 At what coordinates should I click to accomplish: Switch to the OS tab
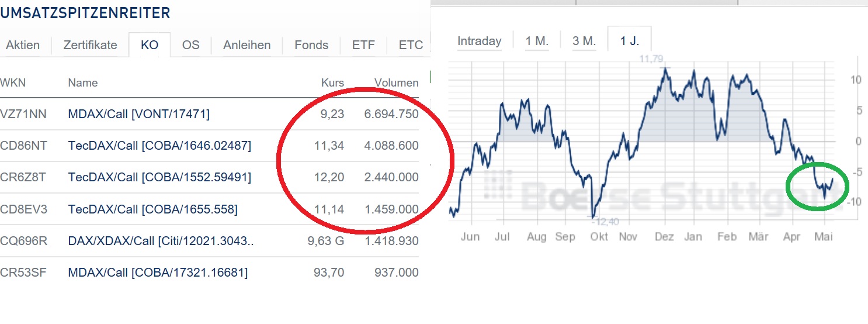click(x=190, y=45)
